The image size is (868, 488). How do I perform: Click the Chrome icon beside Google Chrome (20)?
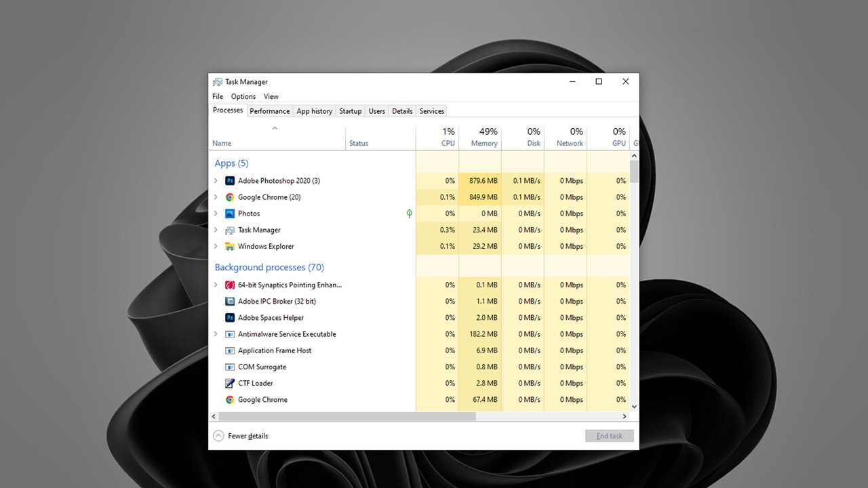pyautogui.click(x=230, y=197)
